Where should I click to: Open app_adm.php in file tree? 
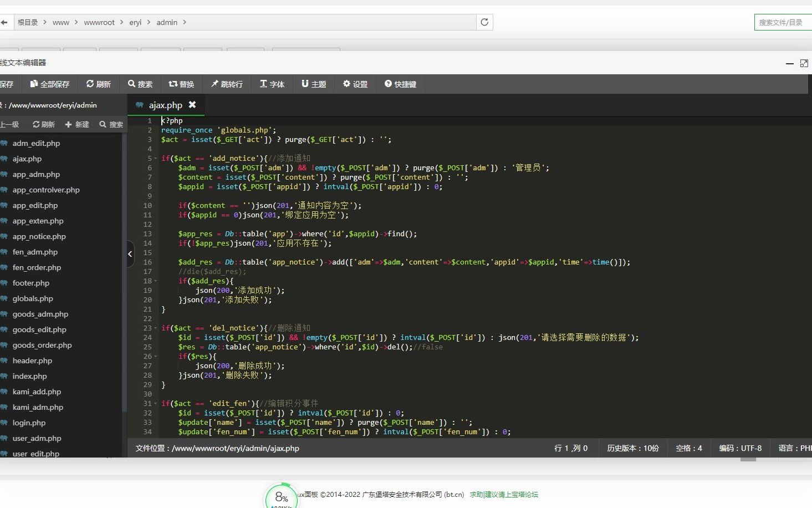(x=36, y=174)
